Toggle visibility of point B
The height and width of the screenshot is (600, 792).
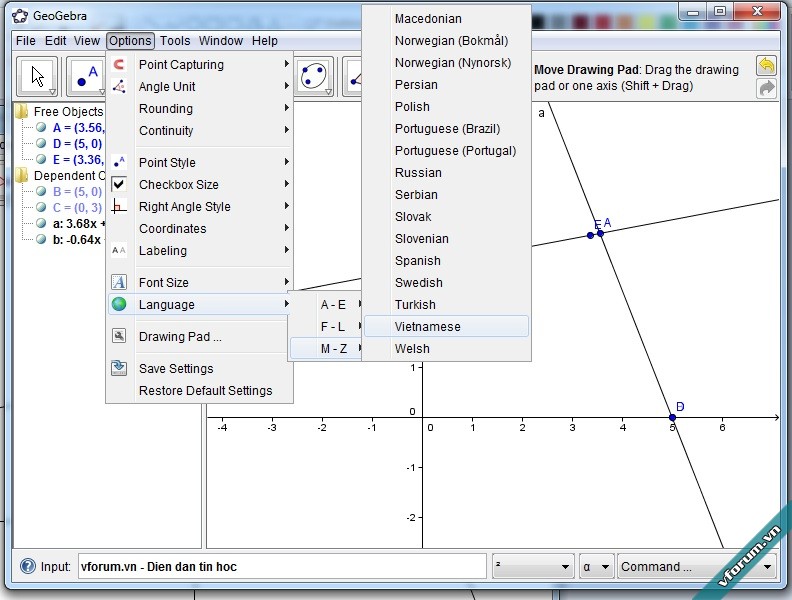coord(41,191)
